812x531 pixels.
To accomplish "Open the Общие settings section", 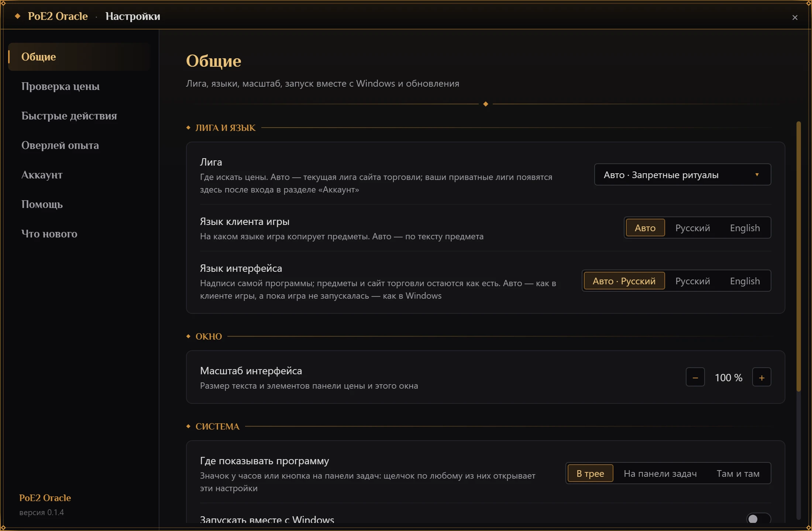I will (x=79, y=57).
